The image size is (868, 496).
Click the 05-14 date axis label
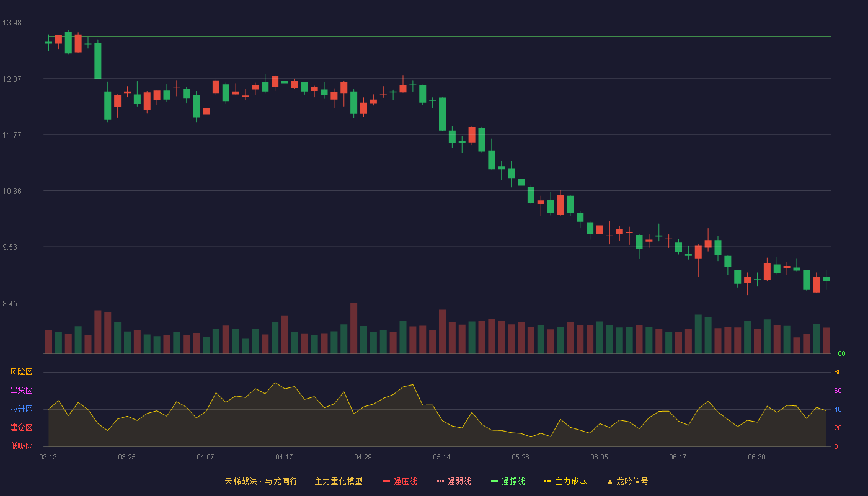point(441,457)
